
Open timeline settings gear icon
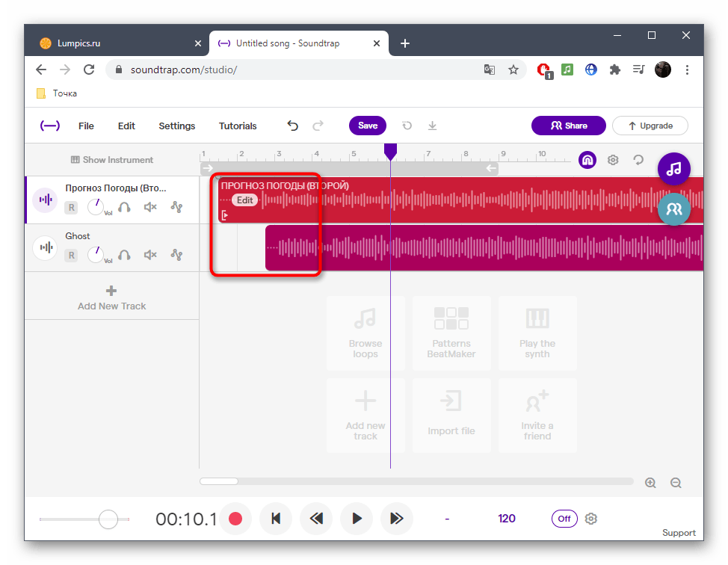click(613, 160)
